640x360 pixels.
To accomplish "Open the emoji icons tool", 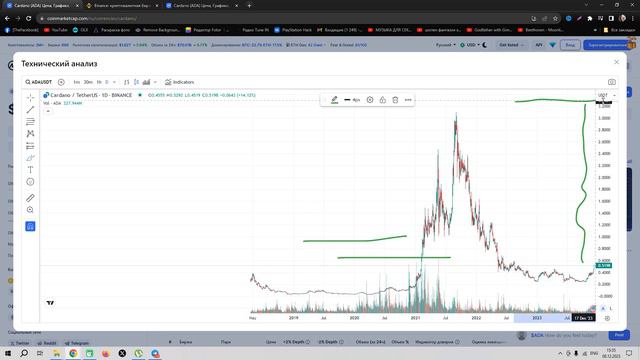I will point(30,182).
